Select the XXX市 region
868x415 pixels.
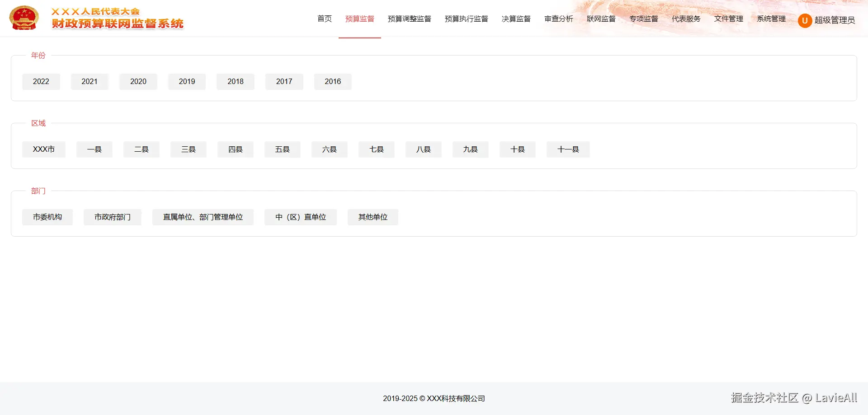click(44, 149)
